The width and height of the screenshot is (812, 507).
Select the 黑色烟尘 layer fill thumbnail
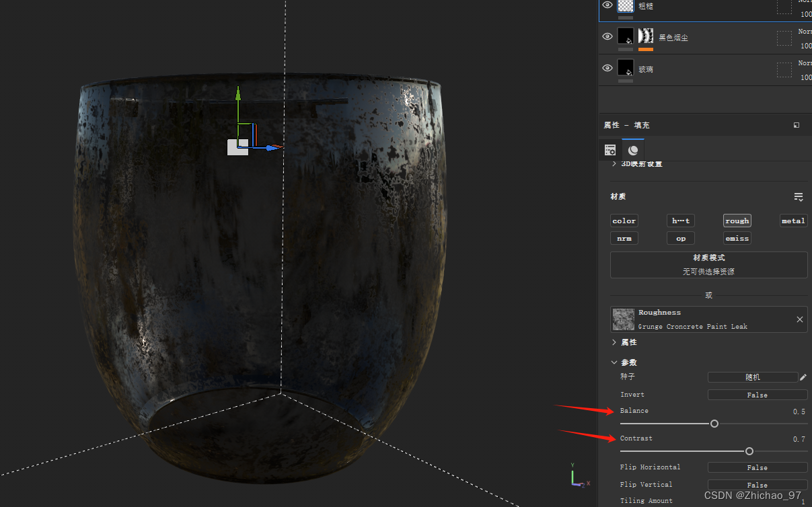626,36
